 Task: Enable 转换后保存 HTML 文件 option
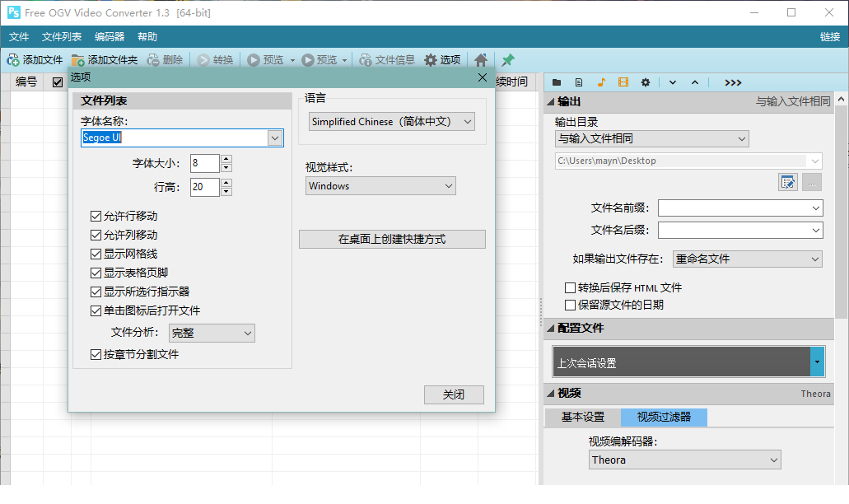point(570,287)
